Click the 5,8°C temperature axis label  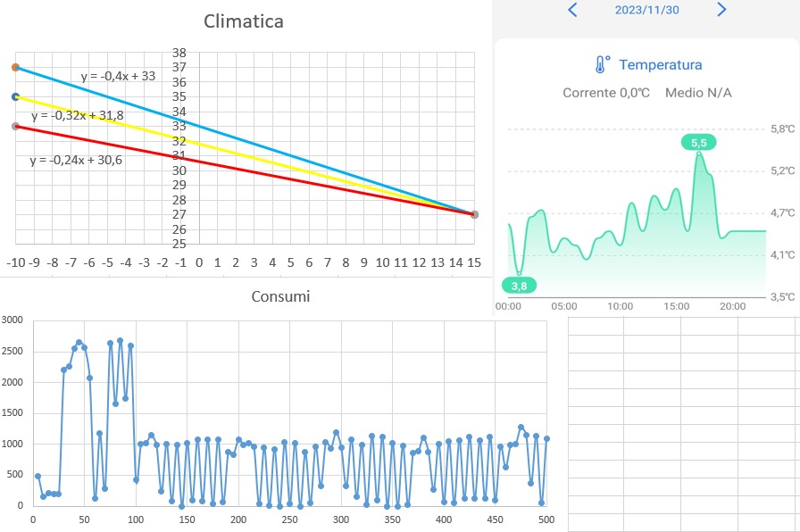pos(783,129)
